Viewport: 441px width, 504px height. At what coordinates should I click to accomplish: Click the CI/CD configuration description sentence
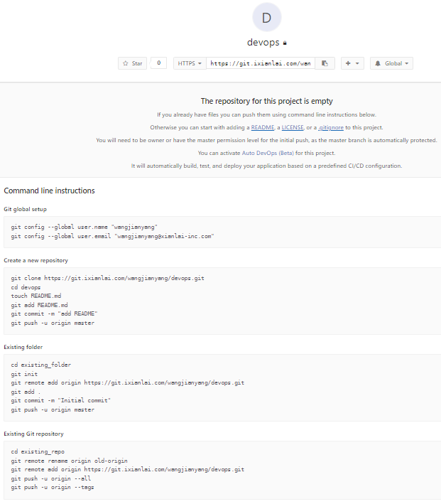point(266,166)
